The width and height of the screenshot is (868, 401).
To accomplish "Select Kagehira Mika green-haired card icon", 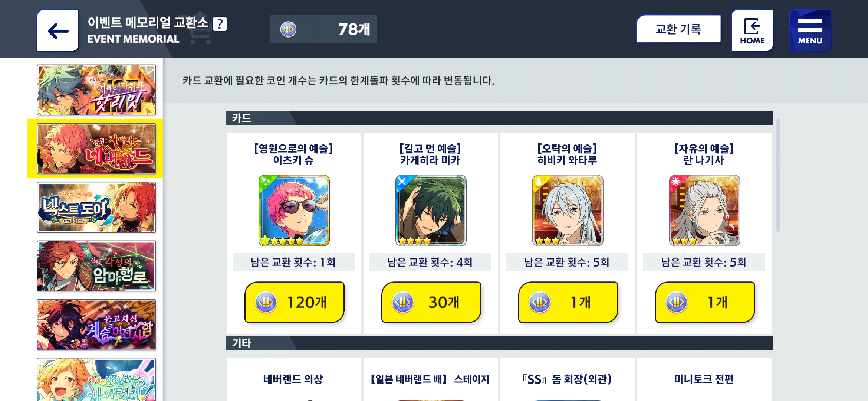I will click(431, 211).
